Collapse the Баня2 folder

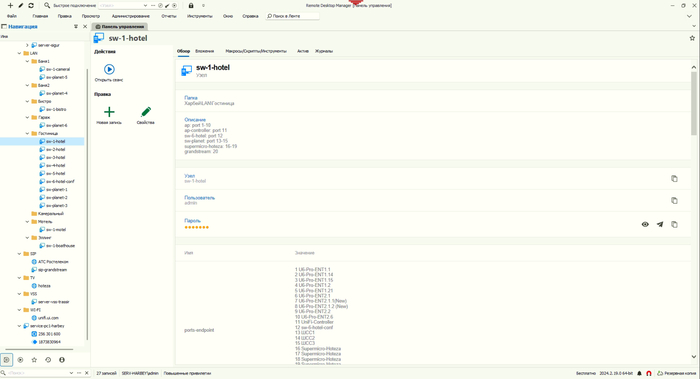tap(27, 85)
